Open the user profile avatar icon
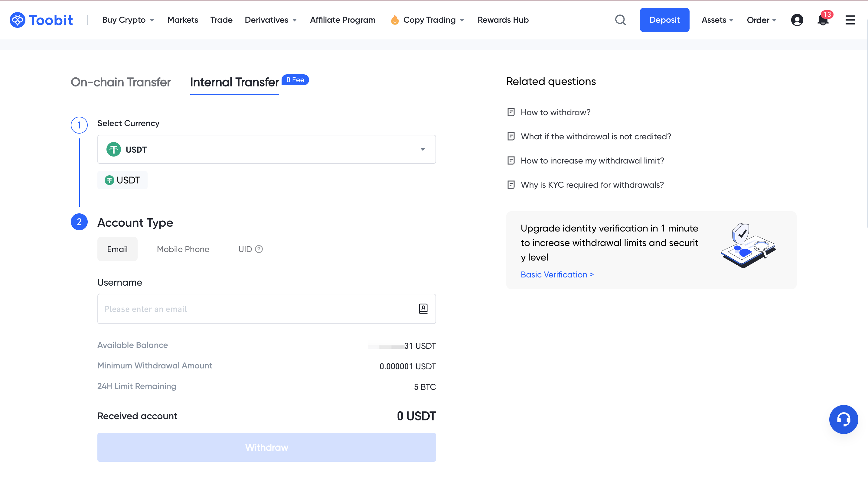 click(x=797, y=20)
